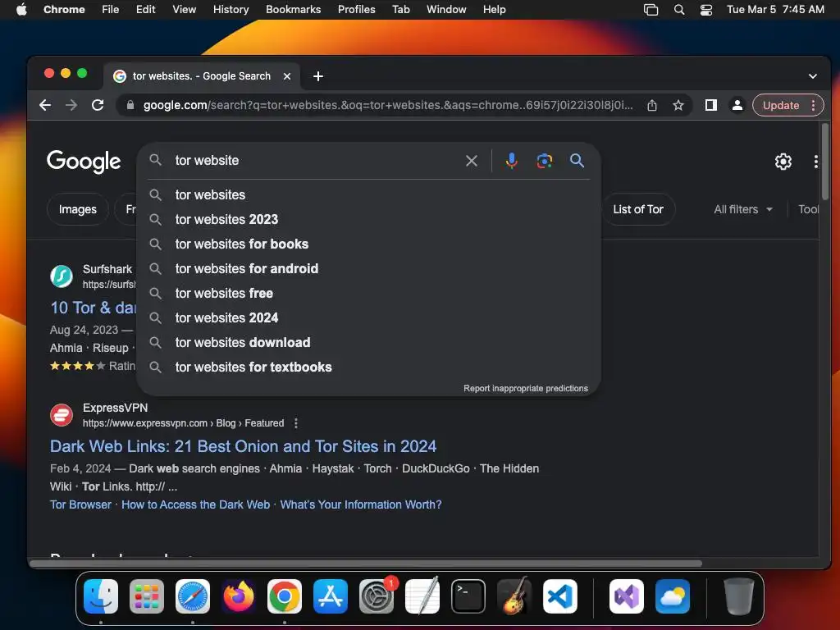Open the Window menu
This screenshot has width=840, height=630.
click(446, 9)
